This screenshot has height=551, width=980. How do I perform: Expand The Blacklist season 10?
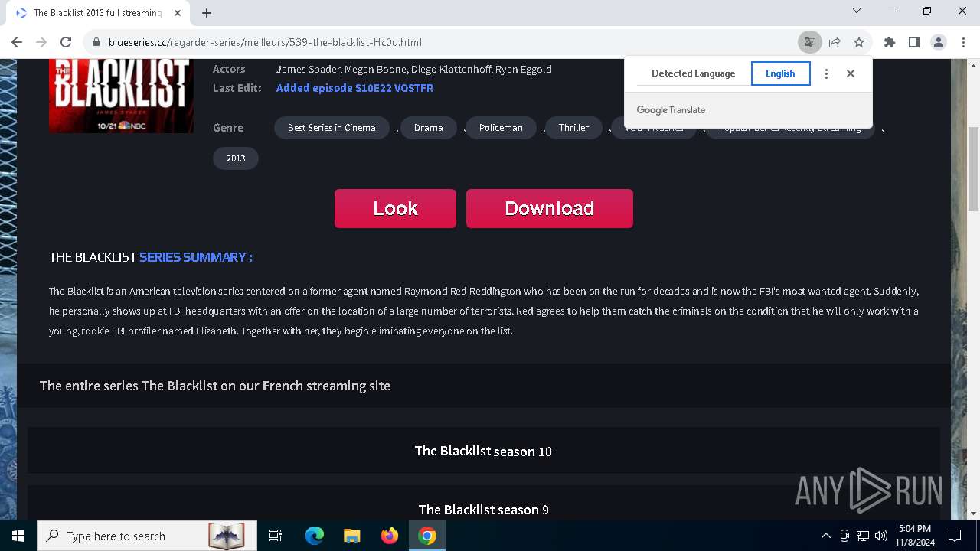(x=483, y=451)
